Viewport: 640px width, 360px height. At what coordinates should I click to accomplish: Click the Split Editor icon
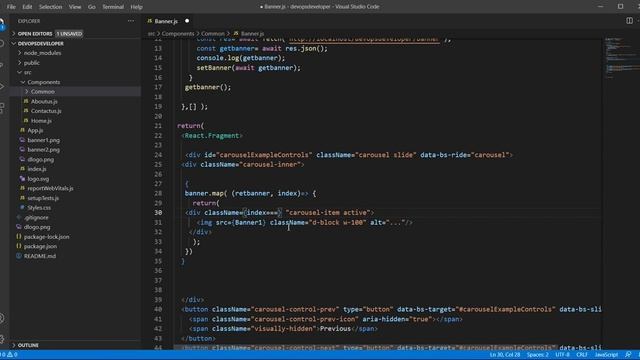point(629,20)
